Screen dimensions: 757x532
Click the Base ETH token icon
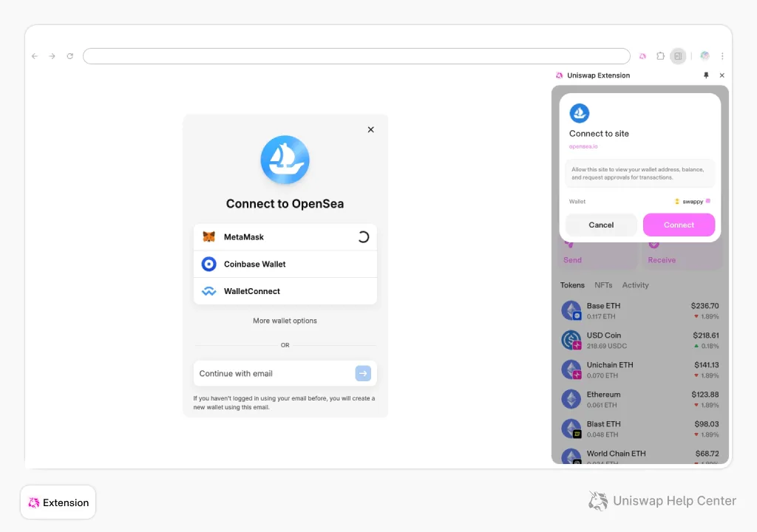click(571, 310)
